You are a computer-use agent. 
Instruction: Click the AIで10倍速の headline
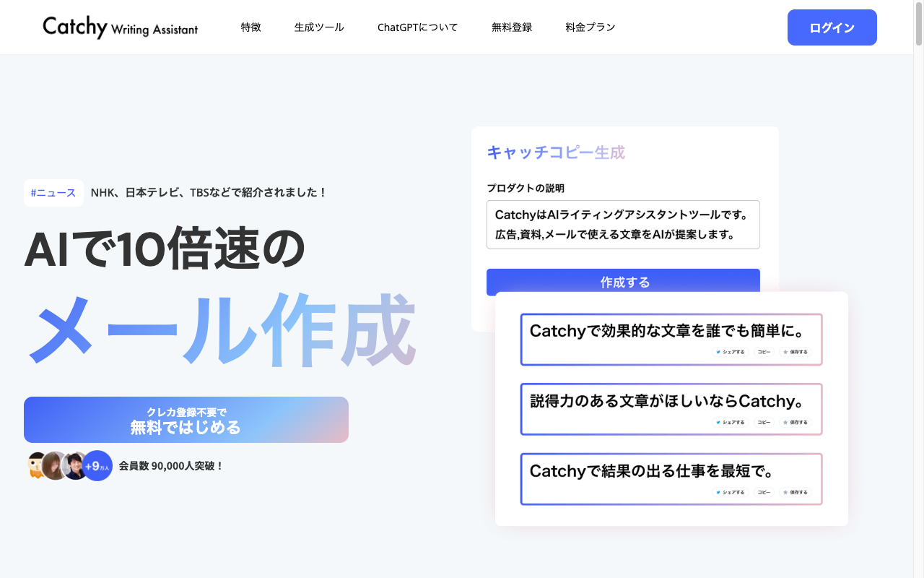click(165, 250)
